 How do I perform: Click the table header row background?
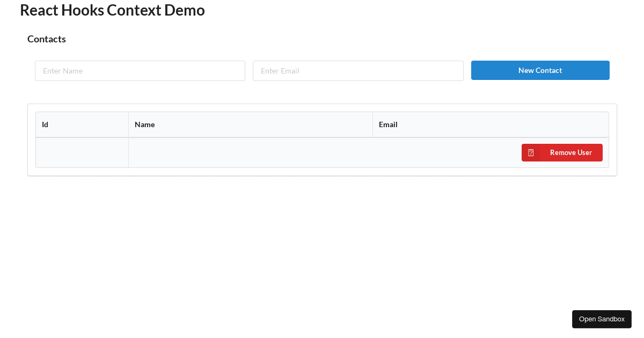click(x=268, y=124)
